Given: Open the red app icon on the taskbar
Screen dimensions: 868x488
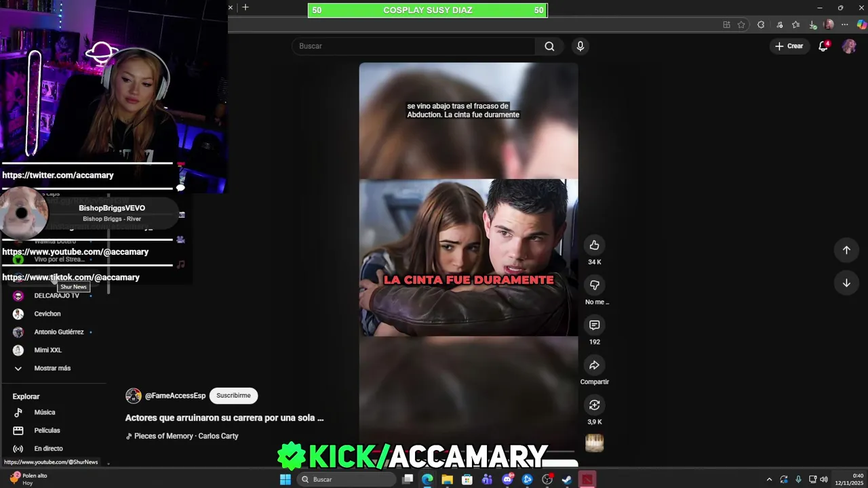Looking at the screenshot, I should tap(587, 479).
